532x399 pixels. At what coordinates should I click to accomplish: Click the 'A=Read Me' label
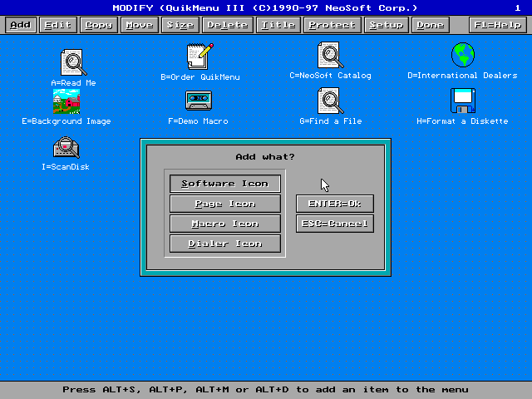click(73, 83)
